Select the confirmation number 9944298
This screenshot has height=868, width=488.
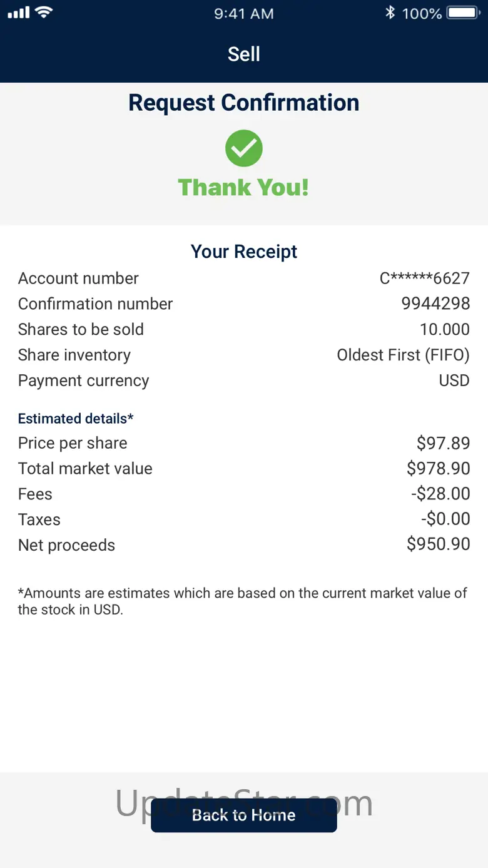click(435, 304)
